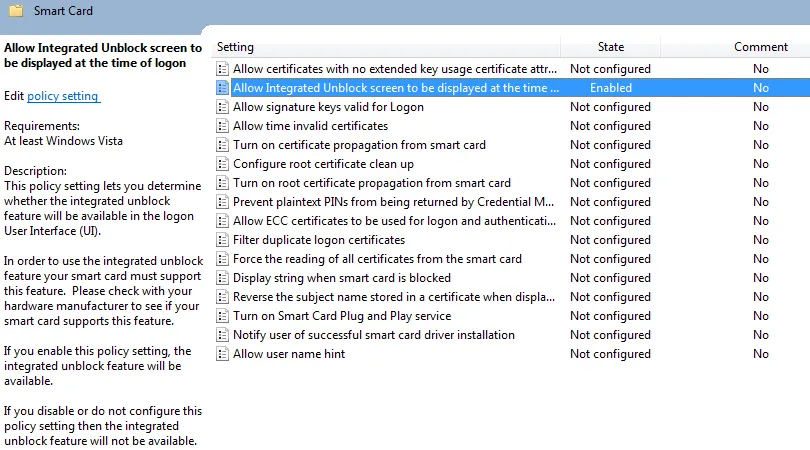Select 'Prevent plaintext PINs from being returned' text

point(393,202)
